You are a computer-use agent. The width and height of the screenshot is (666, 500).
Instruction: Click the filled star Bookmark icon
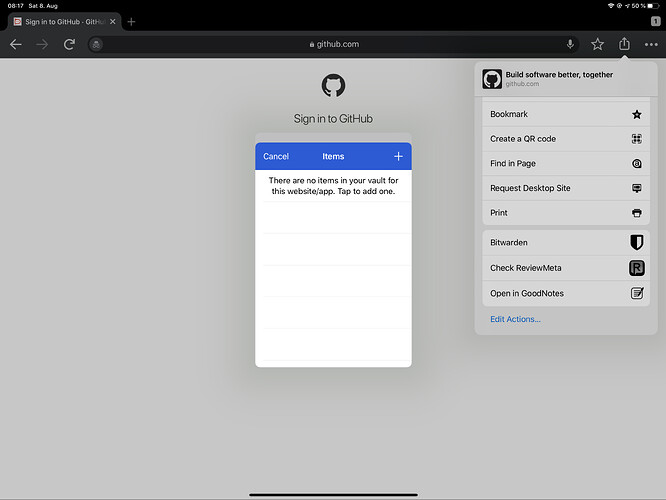pyautogui.click(x=637, y=114)
